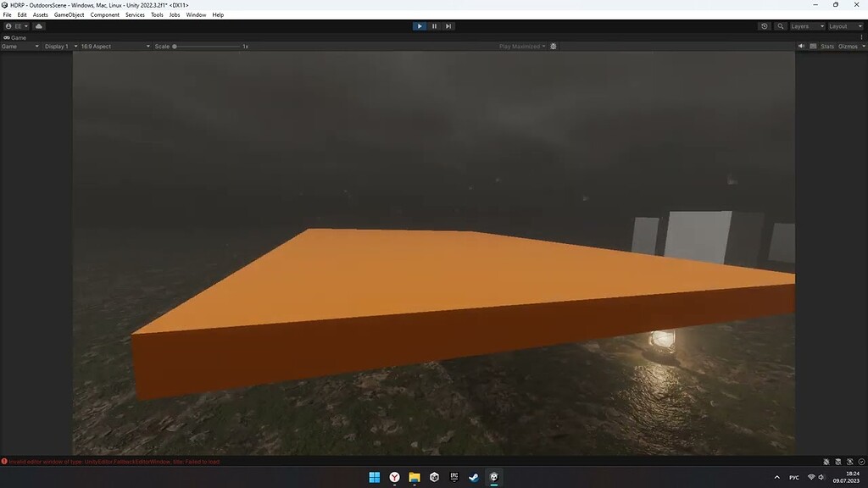Viewport: 868px width, 488px height.
Task: Open the Component menu
Action: click(x=104, y=14)
